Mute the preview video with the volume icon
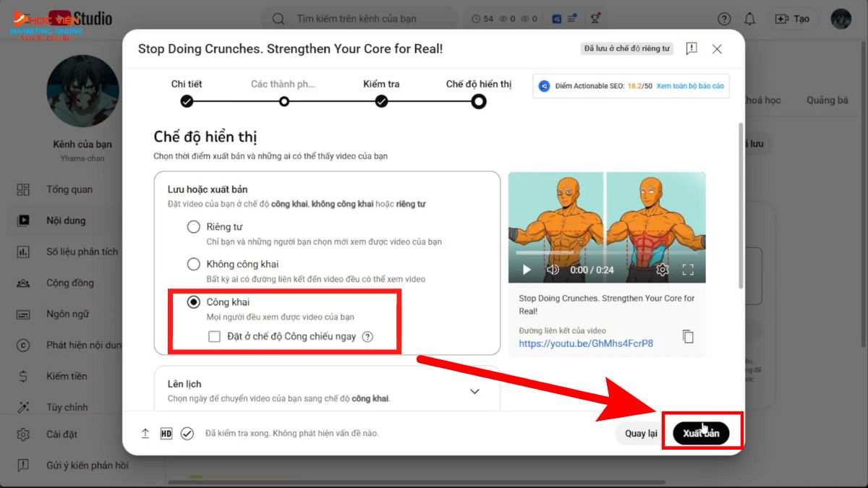The image size is (868, 488). 553,269
